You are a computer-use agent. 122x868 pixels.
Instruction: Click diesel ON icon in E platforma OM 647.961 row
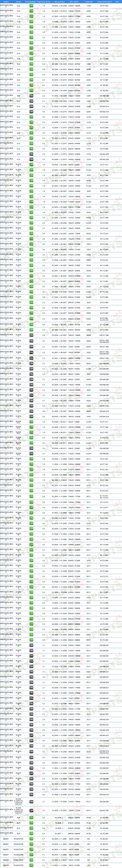coord(31,810)
